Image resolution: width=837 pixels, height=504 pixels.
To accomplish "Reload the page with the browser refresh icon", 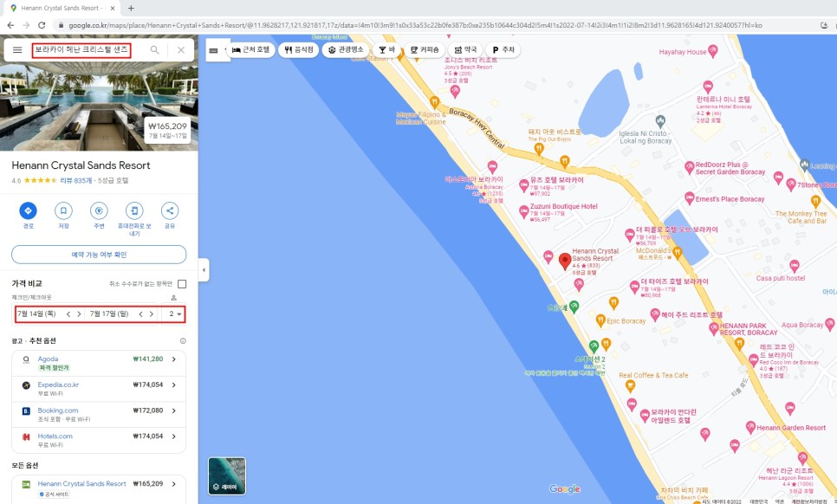I will pyautogui.click(x=42, y=25).
